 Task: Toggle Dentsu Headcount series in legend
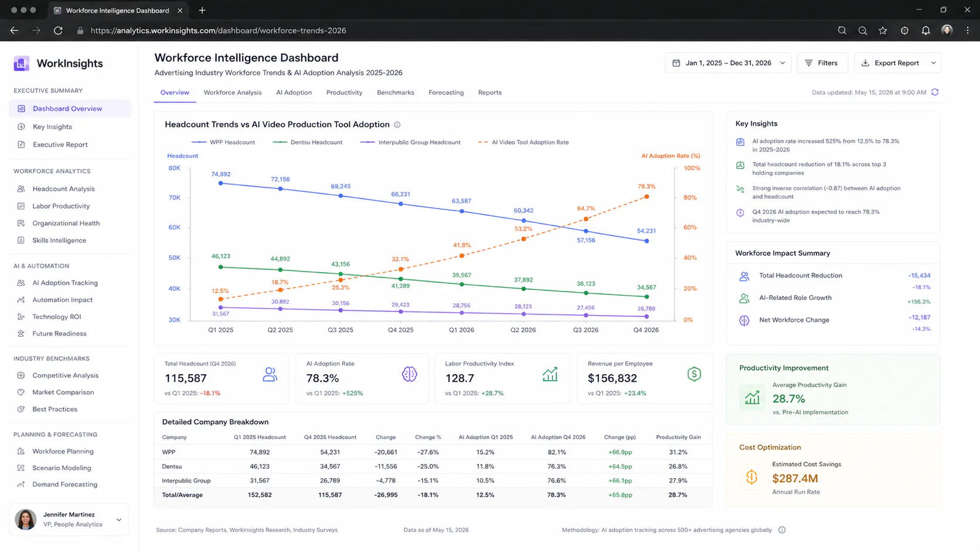coord(308,142)
